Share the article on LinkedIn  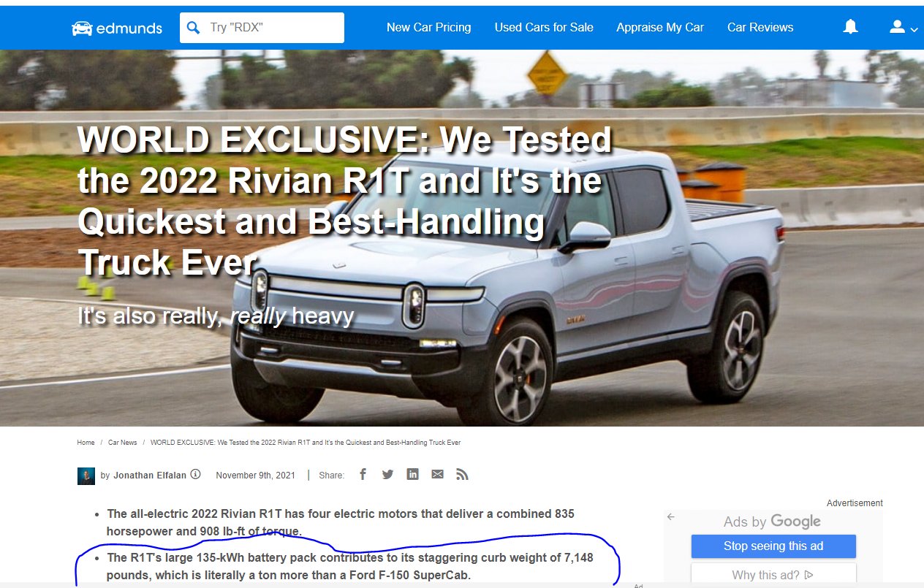pos(412,474)
